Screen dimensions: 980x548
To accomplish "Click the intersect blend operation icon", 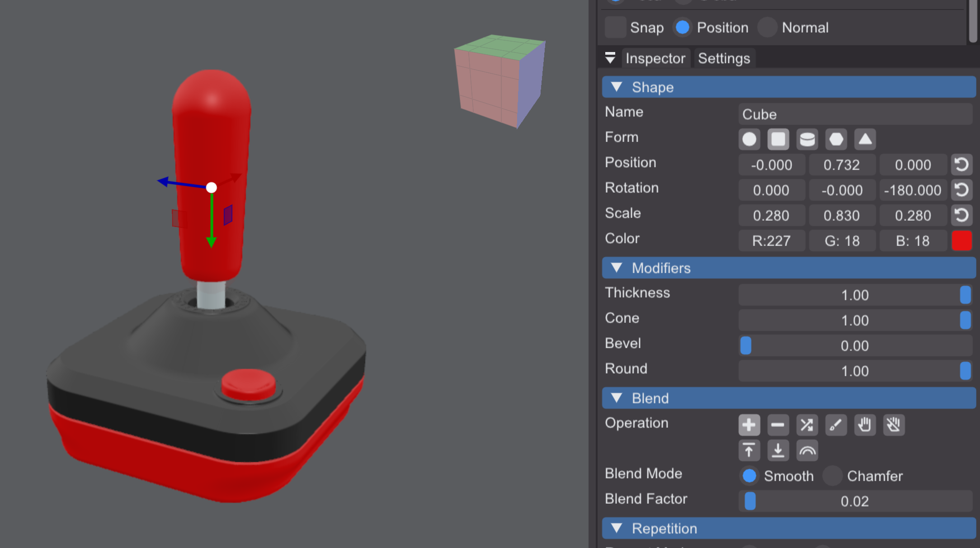I will [x=807, y=425].
